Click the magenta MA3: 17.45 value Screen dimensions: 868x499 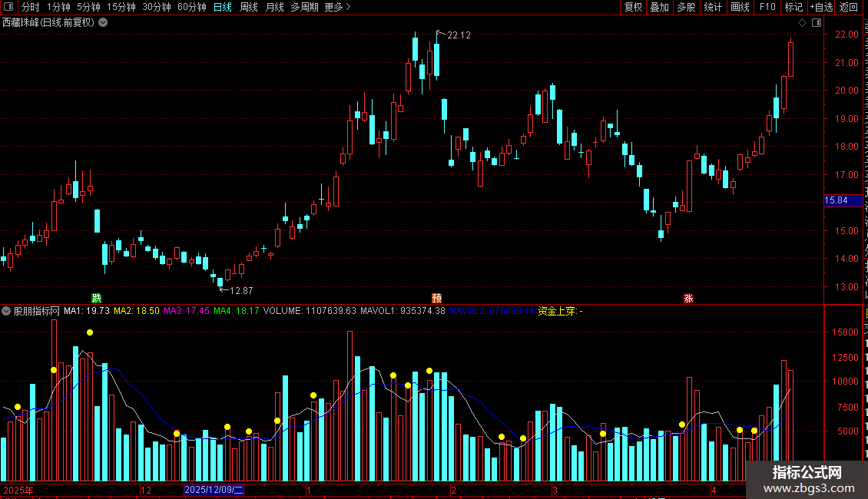tap(187, 311)
